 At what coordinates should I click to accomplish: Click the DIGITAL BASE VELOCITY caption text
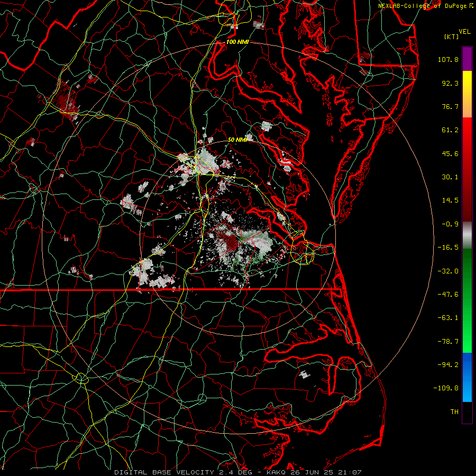click(164, 472)
